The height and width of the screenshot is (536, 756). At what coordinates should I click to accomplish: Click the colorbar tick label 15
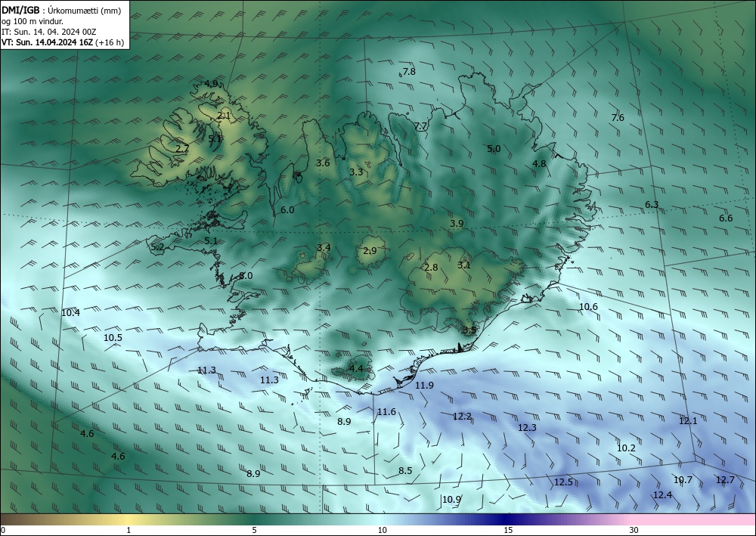click(508, 531)
